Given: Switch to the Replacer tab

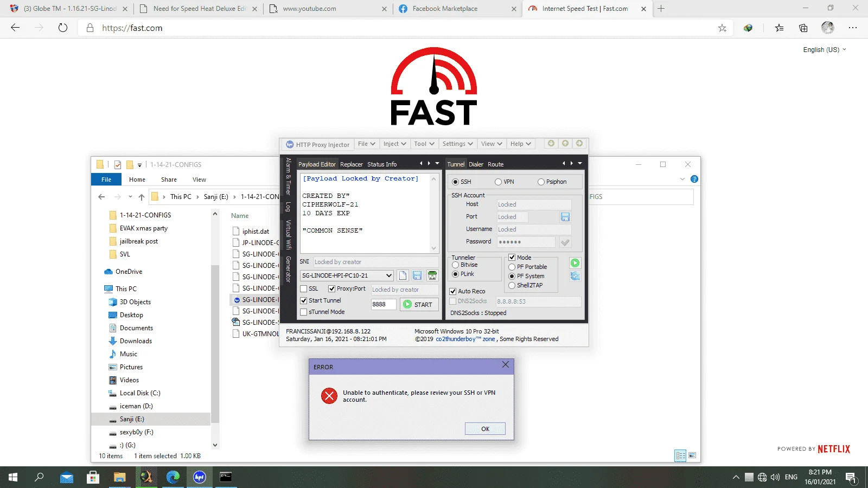Looking at the screenshot, I should [x=352, y=164].
